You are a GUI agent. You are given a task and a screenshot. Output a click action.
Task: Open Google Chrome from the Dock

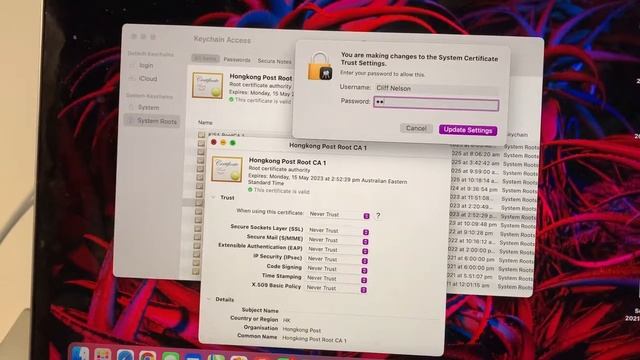147,356
